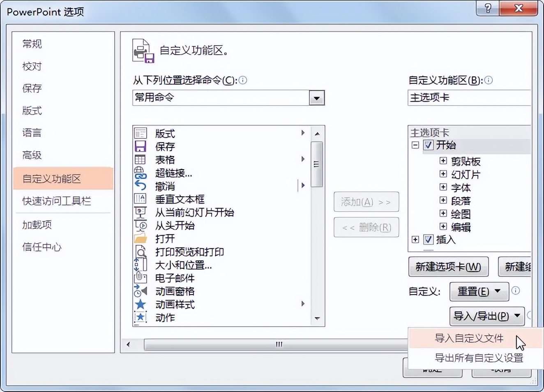The height and width of the screenshot is (392, 544).
Task: Click the 表格 table grid icon
Action: click(141, 160)
